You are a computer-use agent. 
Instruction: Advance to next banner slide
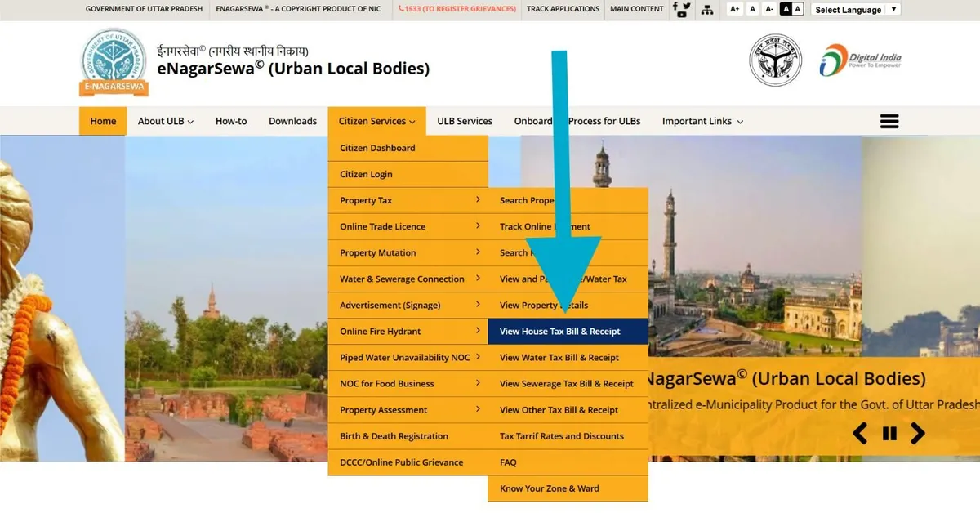(x=918, y=434)
